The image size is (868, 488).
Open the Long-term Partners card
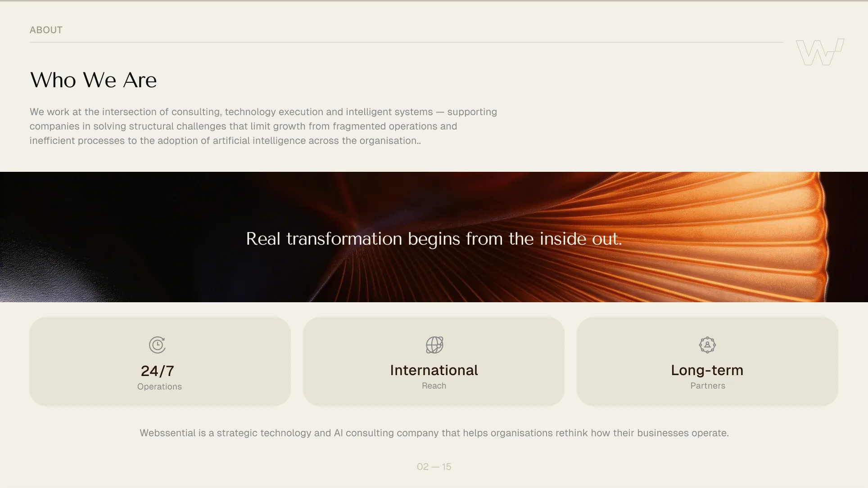[707, 362]
